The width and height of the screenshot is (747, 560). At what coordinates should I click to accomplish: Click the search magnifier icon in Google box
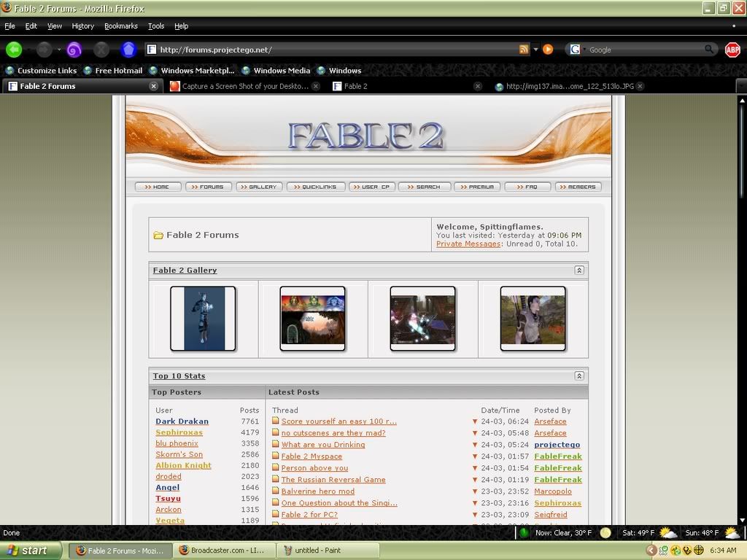pos(709,50)
